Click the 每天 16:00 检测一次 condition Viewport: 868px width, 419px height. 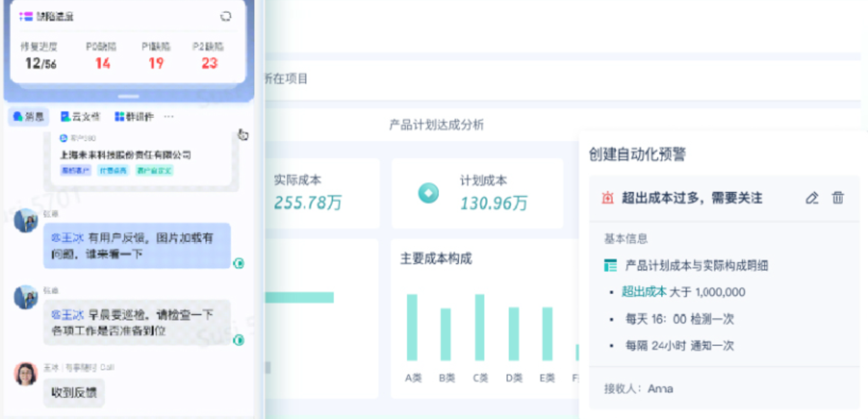point(679,319)
